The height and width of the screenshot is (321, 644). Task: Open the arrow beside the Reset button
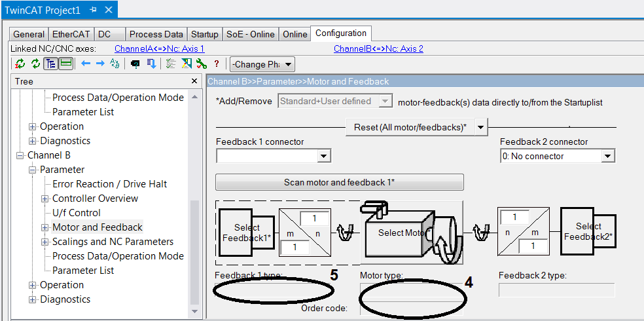(481, 127)
